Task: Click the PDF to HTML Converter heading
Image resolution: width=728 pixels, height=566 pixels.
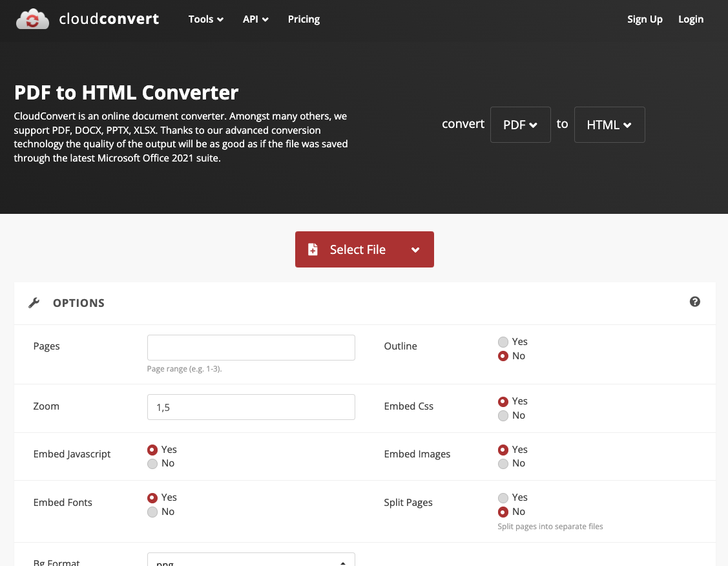Action: pos(127,92)
